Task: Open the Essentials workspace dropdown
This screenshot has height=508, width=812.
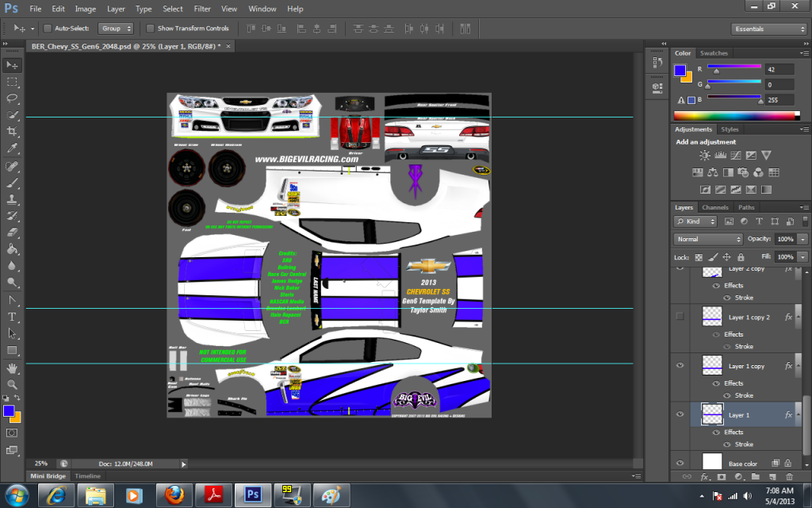Action: (x=769, y=29)
